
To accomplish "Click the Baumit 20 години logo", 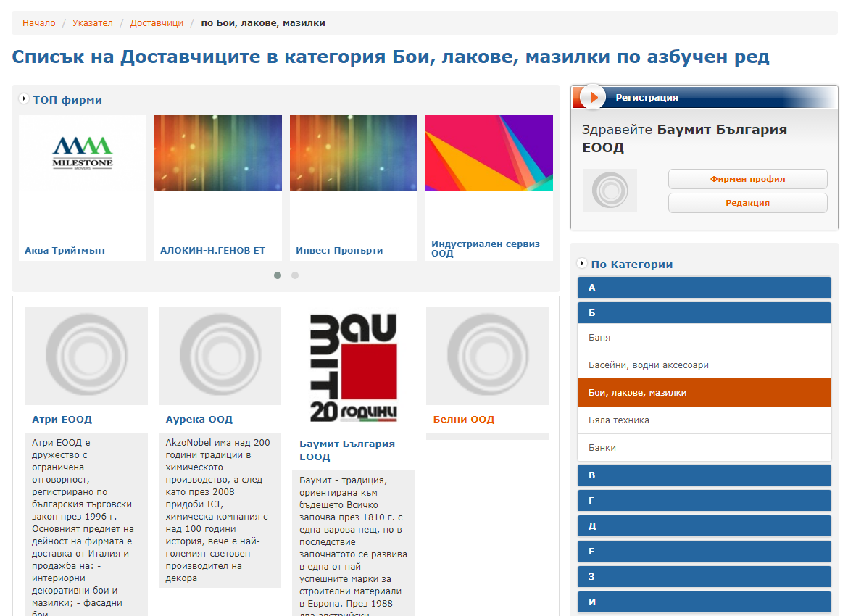I will 354,367.
